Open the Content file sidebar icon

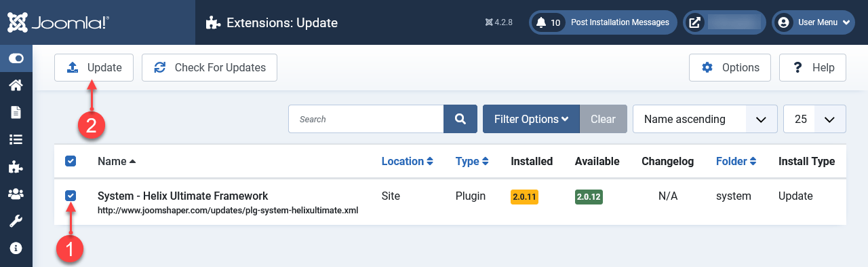click(16, 112)
